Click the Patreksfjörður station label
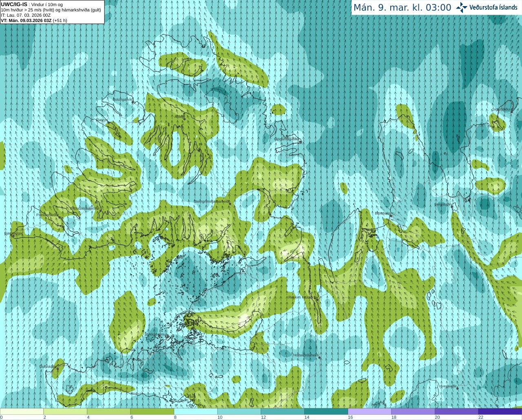Viewport: 522px width, 420px height. [47, 214]
